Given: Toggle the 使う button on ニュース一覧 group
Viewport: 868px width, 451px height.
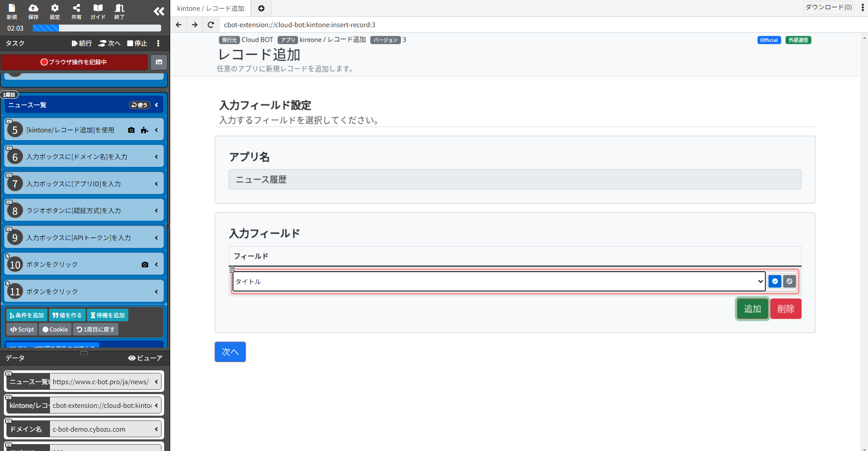Looking at the screenshot, I should (x=140, y=105).
